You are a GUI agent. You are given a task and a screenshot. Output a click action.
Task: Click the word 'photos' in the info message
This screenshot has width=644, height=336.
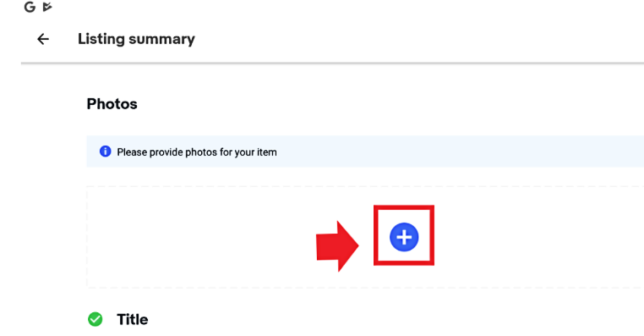201,152
